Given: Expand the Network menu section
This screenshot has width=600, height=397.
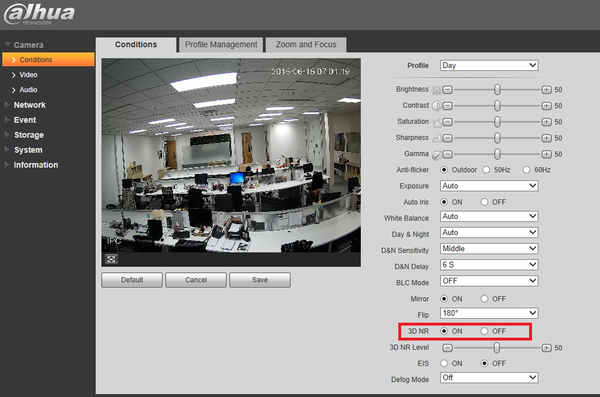Looking at the screenshot, I should [29, 105].
